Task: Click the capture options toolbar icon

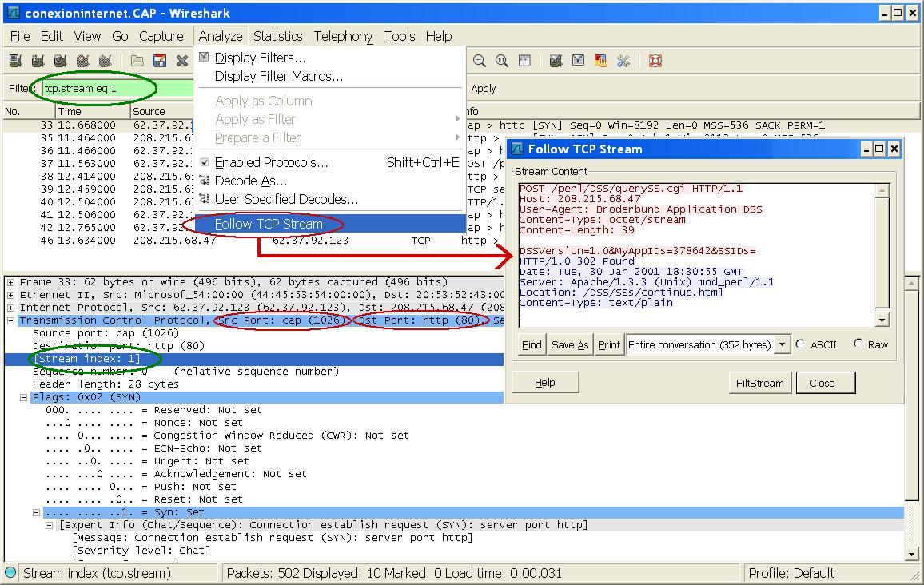Action: click(x=38, y=61)
